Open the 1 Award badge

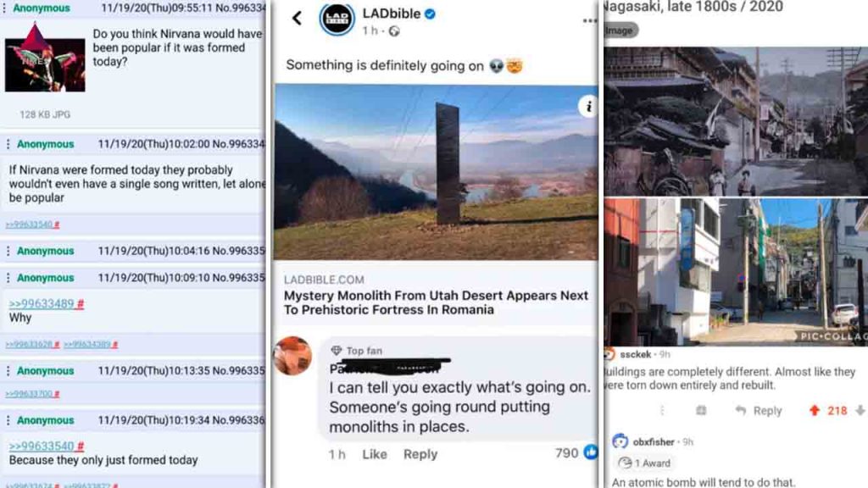[x=645, y=463]
